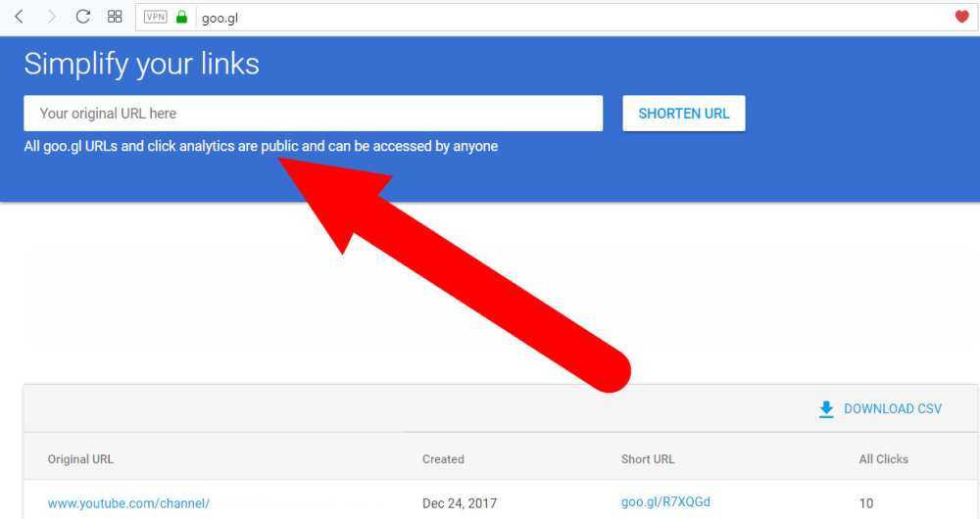Viewport: 980px width, 519px height.
Task: Click the 'Simplify your links' heading
Action: [x=142, y=65]
